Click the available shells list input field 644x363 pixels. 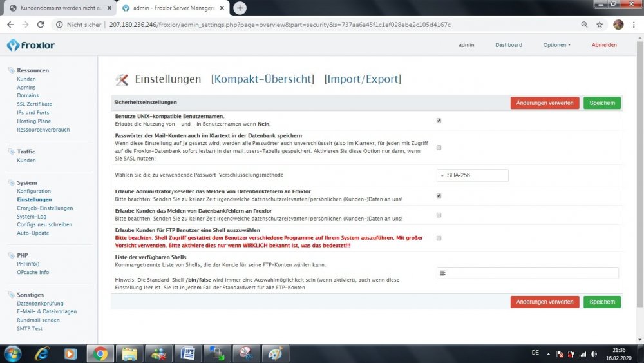[527, 273]
